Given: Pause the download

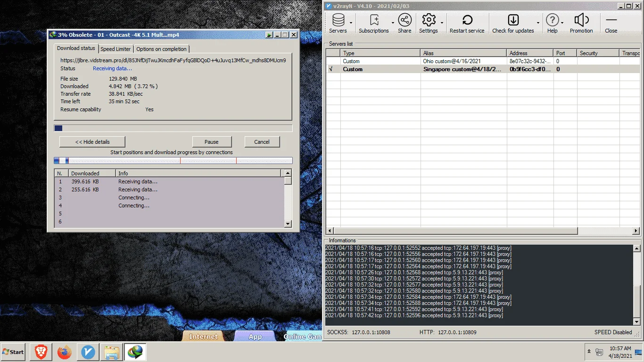Looking at the screenshot, I should pyautogui.click(x=212, y=142).
